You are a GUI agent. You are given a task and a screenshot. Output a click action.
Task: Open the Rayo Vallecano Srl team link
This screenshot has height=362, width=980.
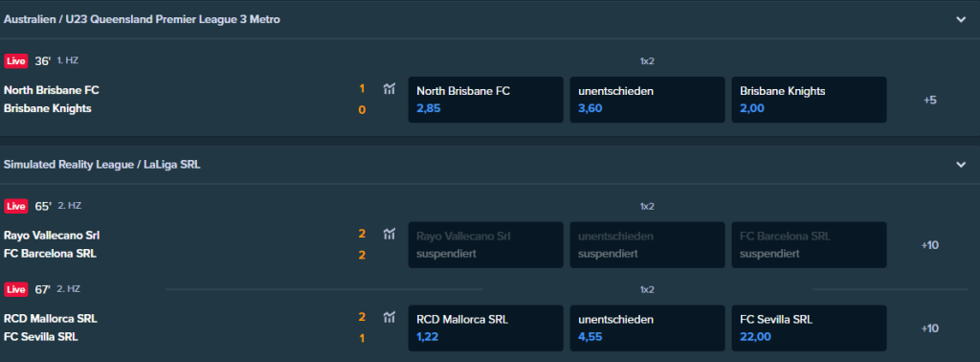52,236
